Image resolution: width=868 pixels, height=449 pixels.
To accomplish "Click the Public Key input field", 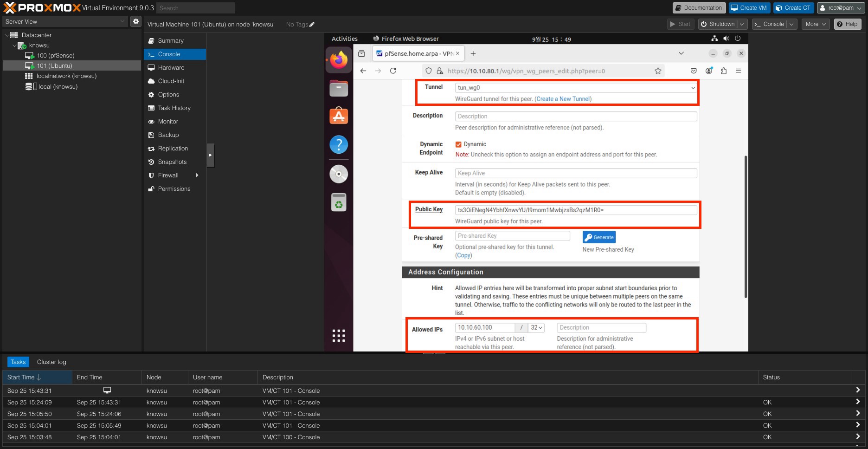I will pyautogui.click(x=576, y=210).
